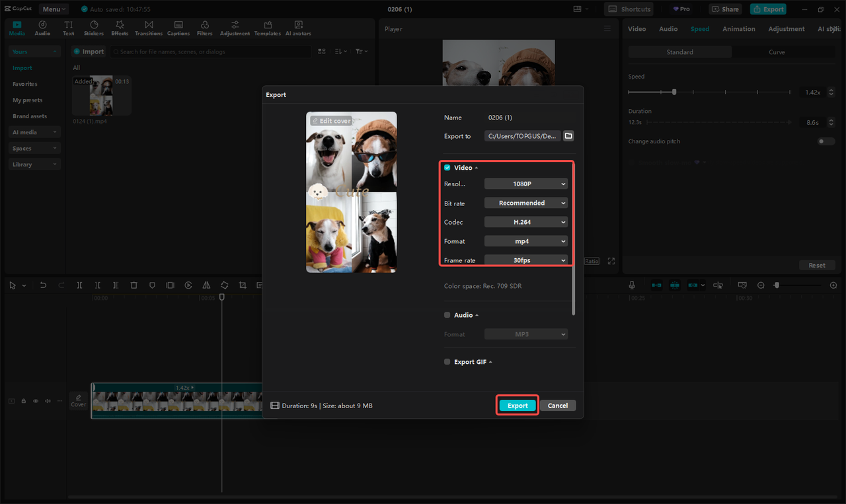Switch to the Animation tab
This screenshot has width=846, height=504.
(x=738, y=28)
